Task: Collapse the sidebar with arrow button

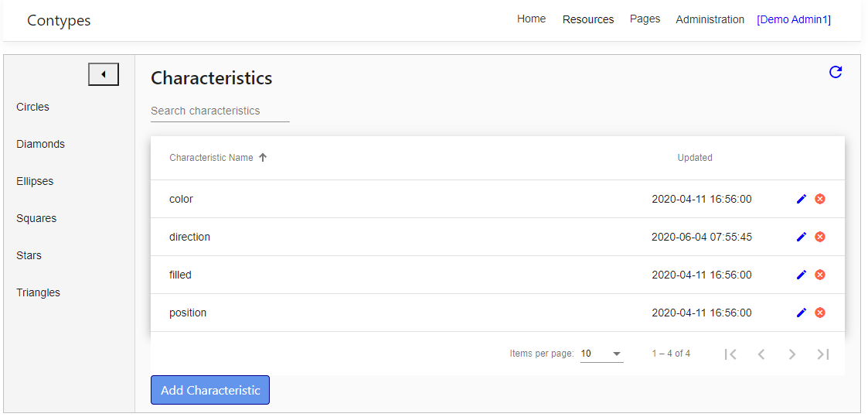Action: click(104, 74)
